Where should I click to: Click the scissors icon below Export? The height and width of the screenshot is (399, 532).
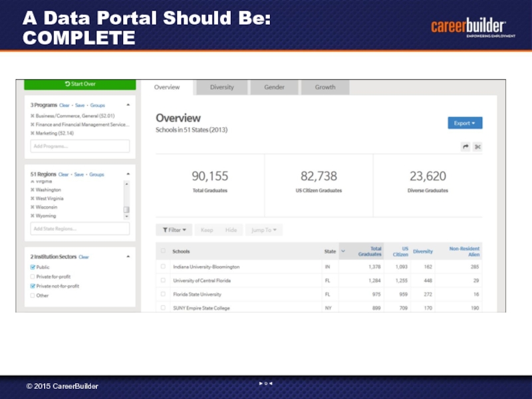coord(477,146)
